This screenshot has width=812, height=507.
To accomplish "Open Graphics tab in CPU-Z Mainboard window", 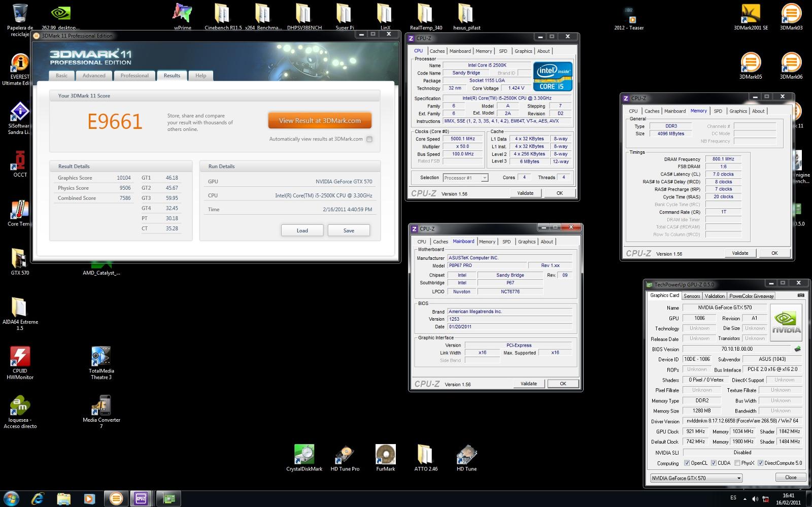I will coord(526,242).
